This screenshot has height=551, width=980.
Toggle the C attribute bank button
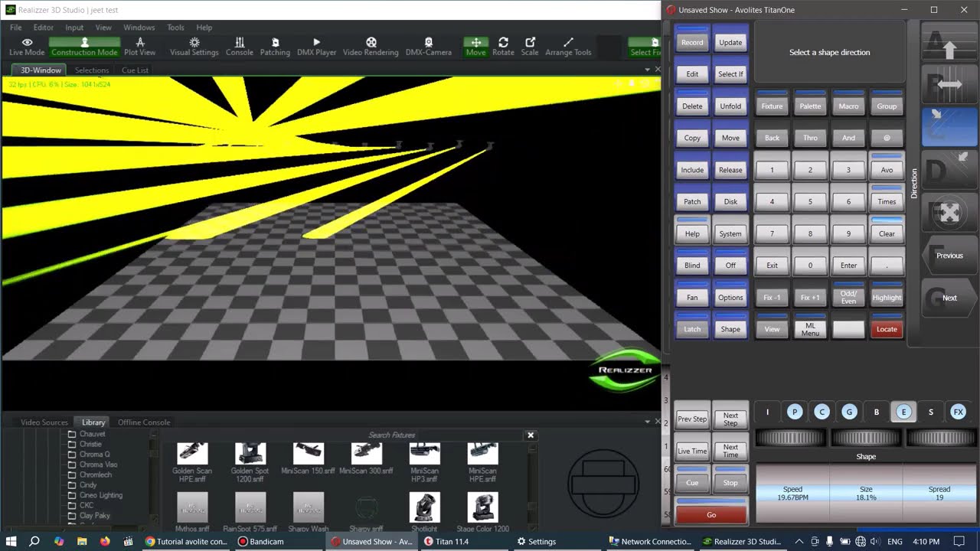822,412
